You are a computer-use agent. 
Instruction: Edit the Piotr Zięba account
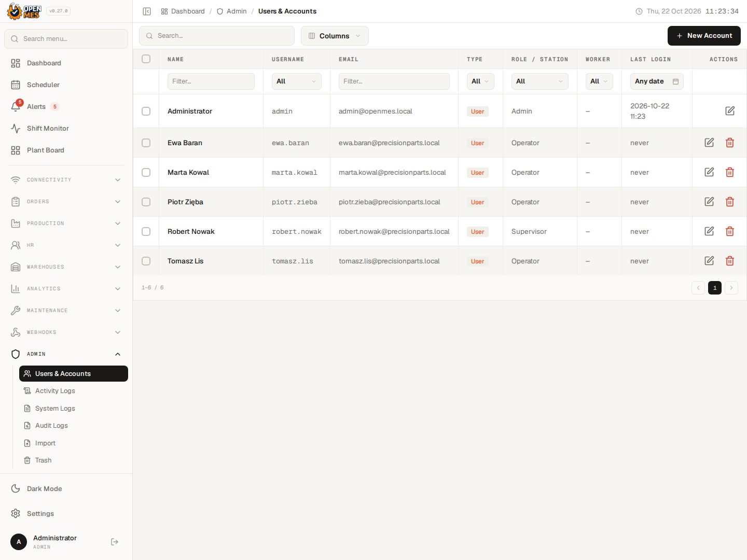tap(709, 202)
